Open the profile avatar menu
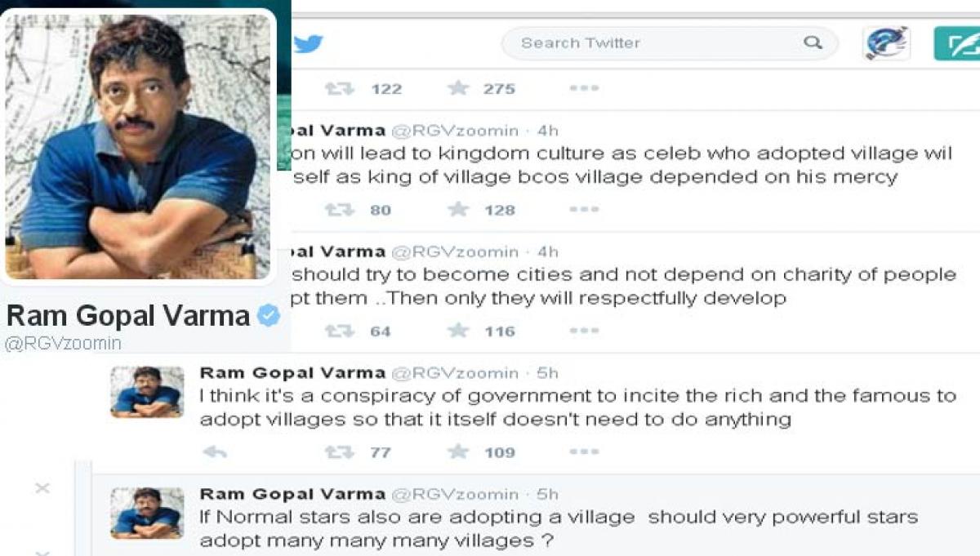This screenshot has height=556, width=980. (x=886, y=42)
